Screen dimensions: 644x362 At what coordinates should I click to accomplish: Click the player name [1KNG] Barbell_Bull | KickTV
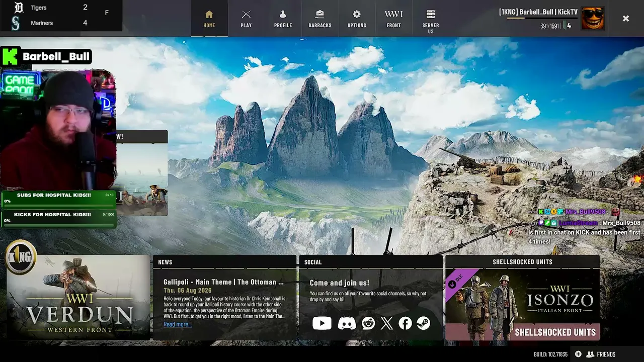coord(538,12)
